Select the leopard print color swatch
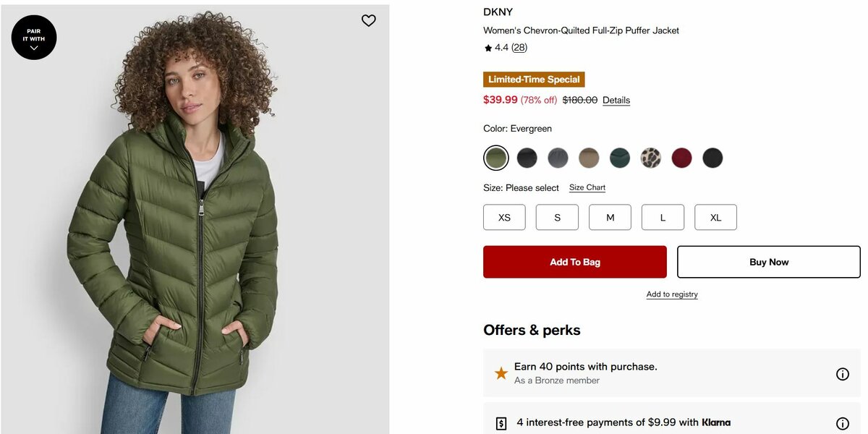868x434 pixels. coord(651,158)
